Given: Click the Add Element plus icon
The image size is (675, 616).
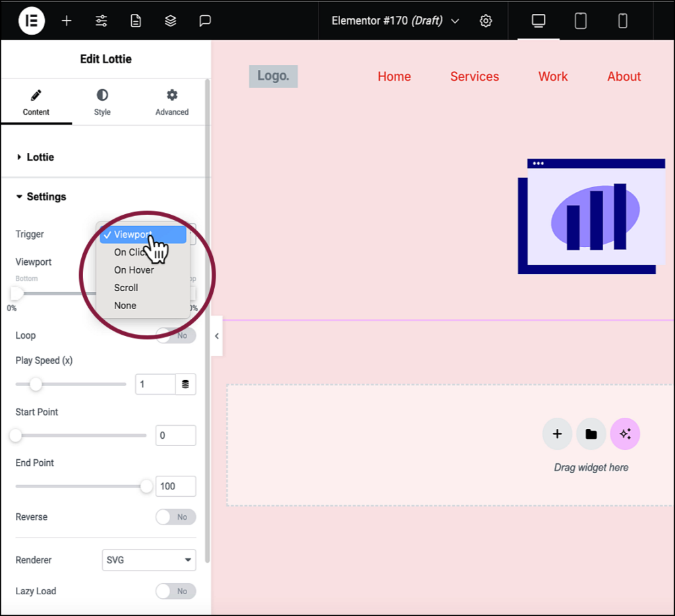Looking at the screenshot, I should click(x=67, y=20).
